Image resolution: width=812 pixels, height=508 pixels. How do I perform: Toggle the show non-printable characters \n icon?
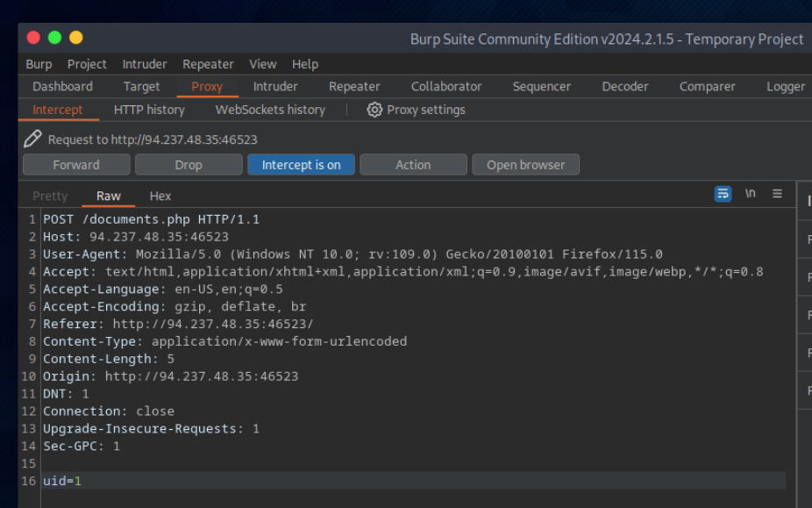click(x=750, y=194)
